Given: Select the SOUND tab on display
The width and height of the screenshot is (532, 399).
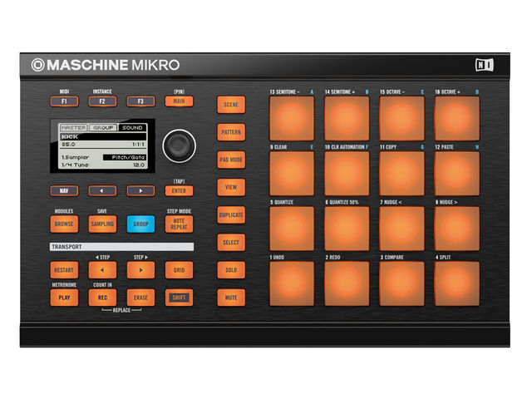Looking at the screenshot, I should 132,127.
